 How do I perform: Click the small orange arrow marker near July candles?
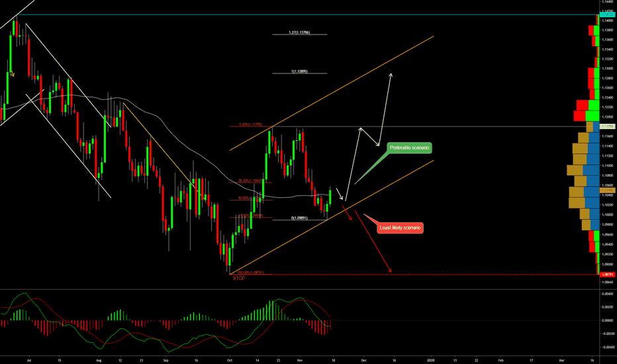[x=12, y=74]
